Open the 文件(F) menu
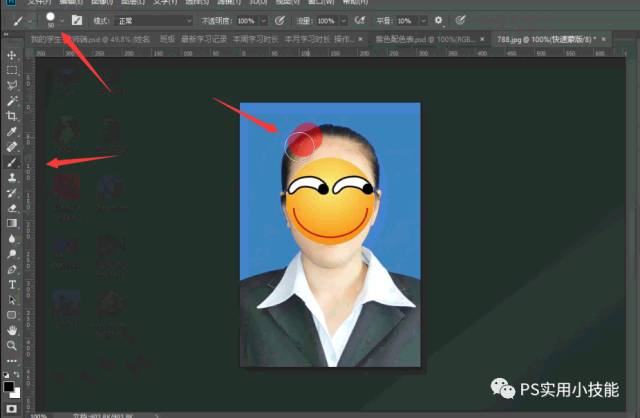This screenshot has height=418, width=640. coord(40,2)
